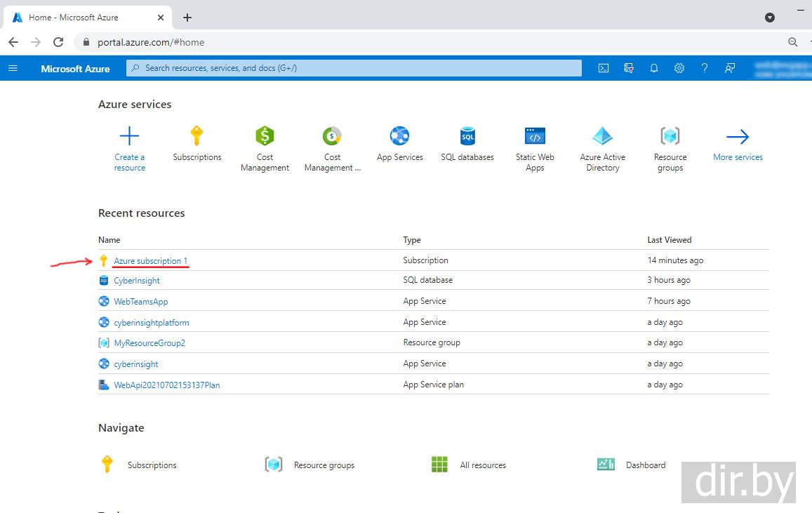Expand More services arrow
Image resolution: width=812 pixels, height=513 pixels.
(x=738, y=137)
